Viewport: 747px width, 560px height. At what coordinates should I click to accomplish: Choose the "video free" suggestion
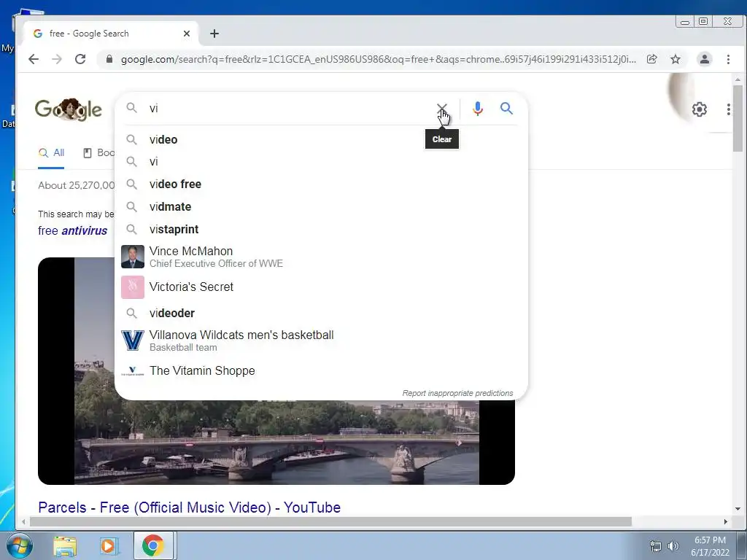(x=321, y=184)
